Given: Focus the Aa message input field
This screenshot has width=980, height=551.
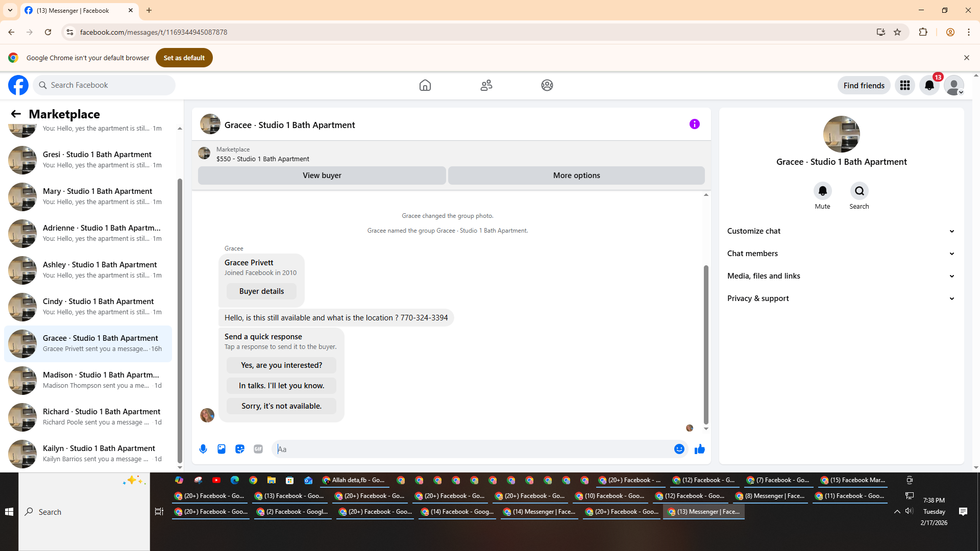Looking at the screenshot, I should (472, 449).
